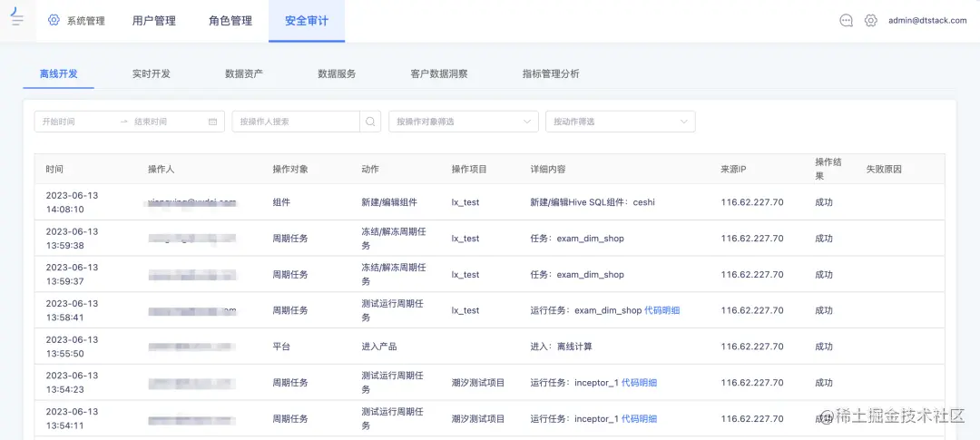Click the 操作人 column header
Viewport: 980px width, 440px height.
(x=162, y=170)
